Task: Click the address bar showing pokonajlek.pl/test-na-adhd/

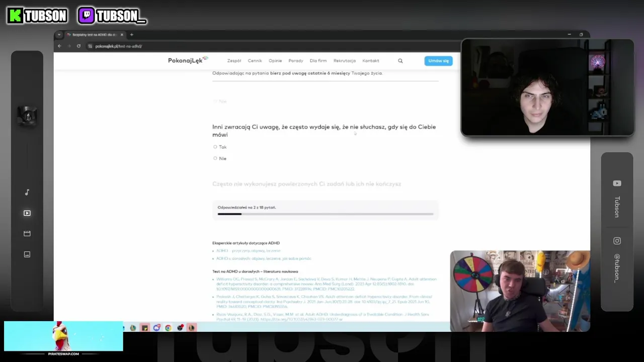Action: 119,46
